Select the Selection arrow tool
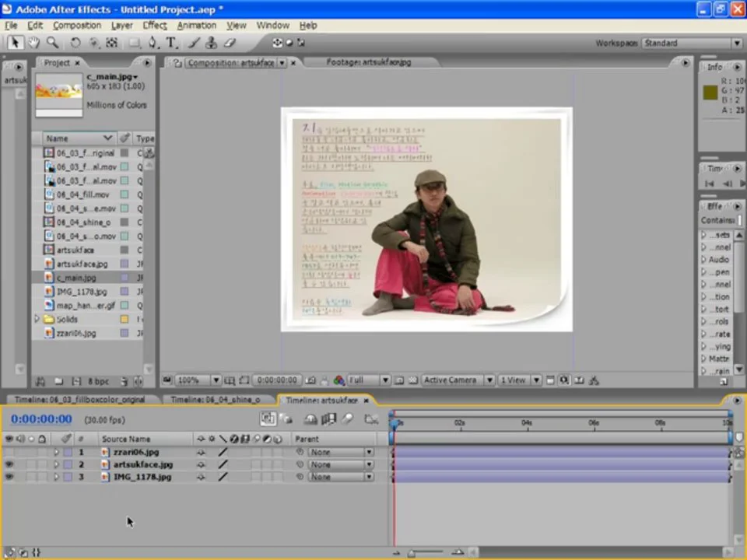Viewport: 747px width, 560px height. pyautogui.click(x=14, y=43)
